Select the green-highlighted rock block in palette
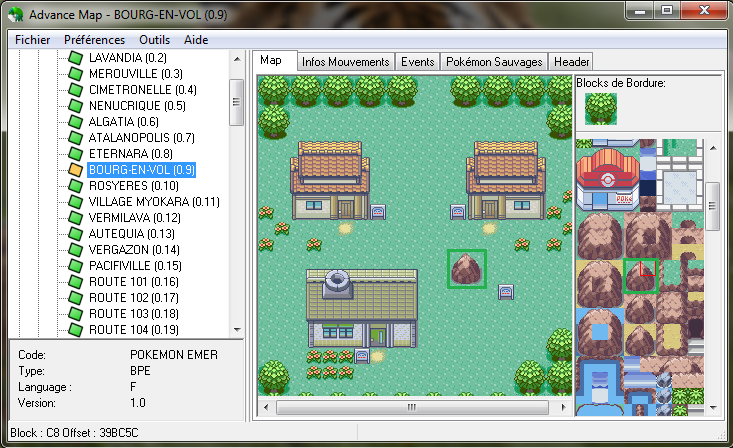Image resolution: width=733 pixels, height=448 pixels. coord(640,275)
